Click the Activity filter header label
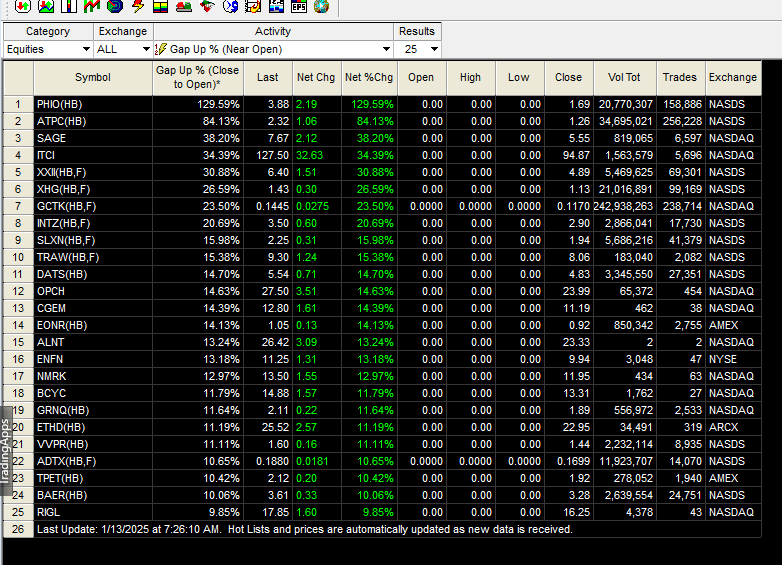782x565 pixels. (x=273, y=31)
